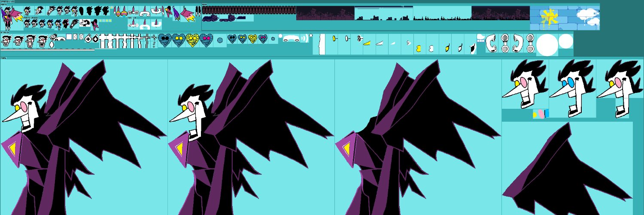Select the large blue heart with yellow eyes
The width and height of the screenshot is (644, 215).
coord(178,40)
